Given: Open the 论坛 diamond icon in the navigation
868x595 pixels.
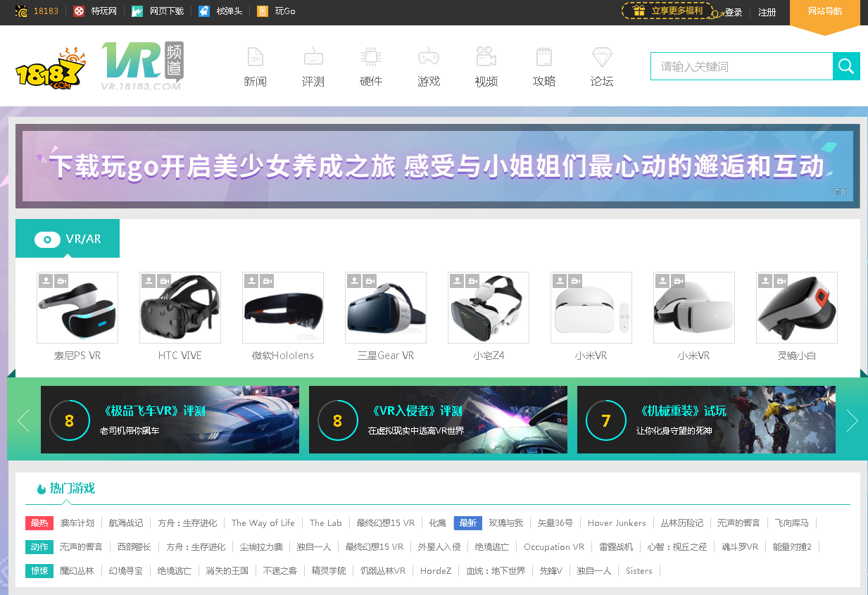Looking at the screenshot, I should (601, 58).
